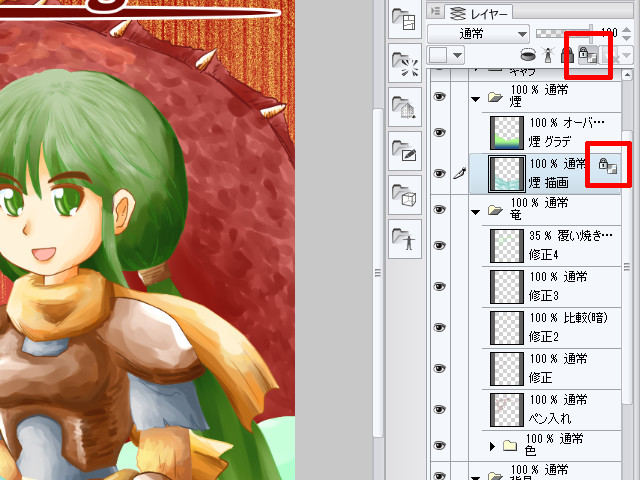Expand the 色 folder

point(492,447)
